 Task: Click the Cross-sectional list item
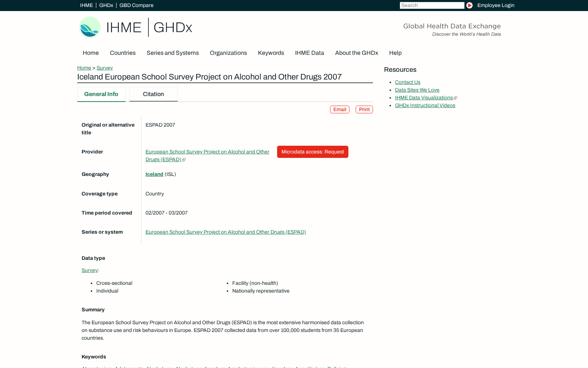(x=114, y=283)
